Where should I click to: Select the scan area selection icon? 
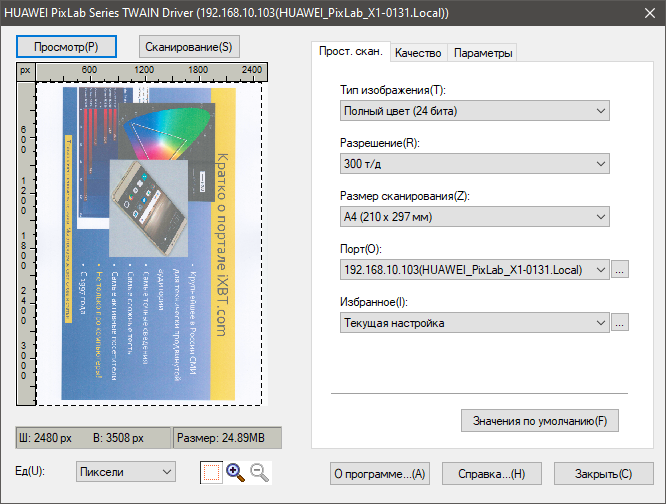pyautogui.click(x=211, y=473)
